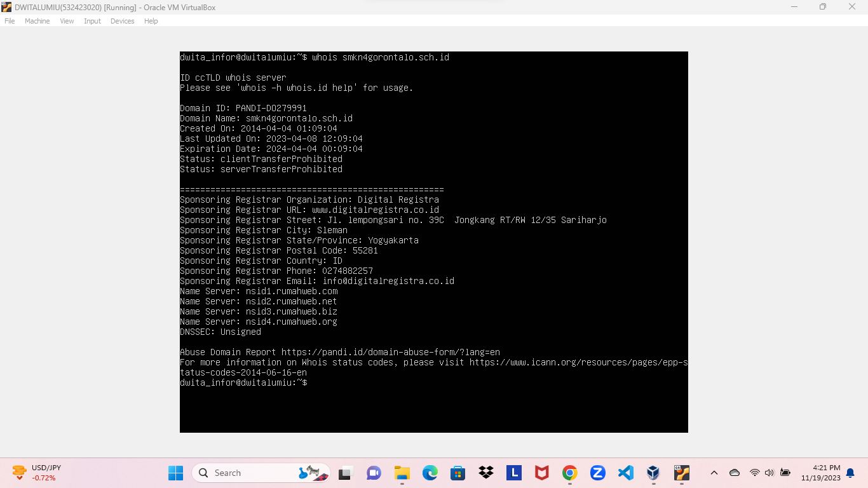Click info@digitalregistra.co.id email text

coord(388,281)
